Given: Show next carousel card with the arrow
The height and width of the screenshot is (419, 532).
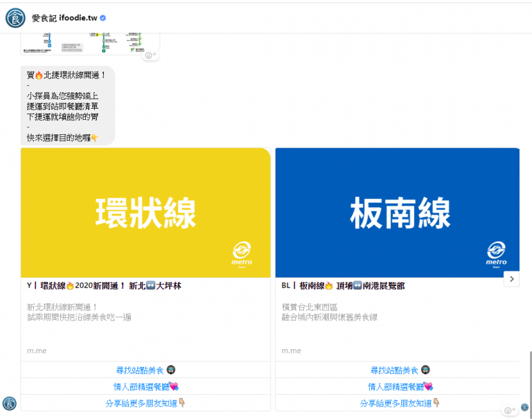Looking at the screenshot, I should 512,279.
